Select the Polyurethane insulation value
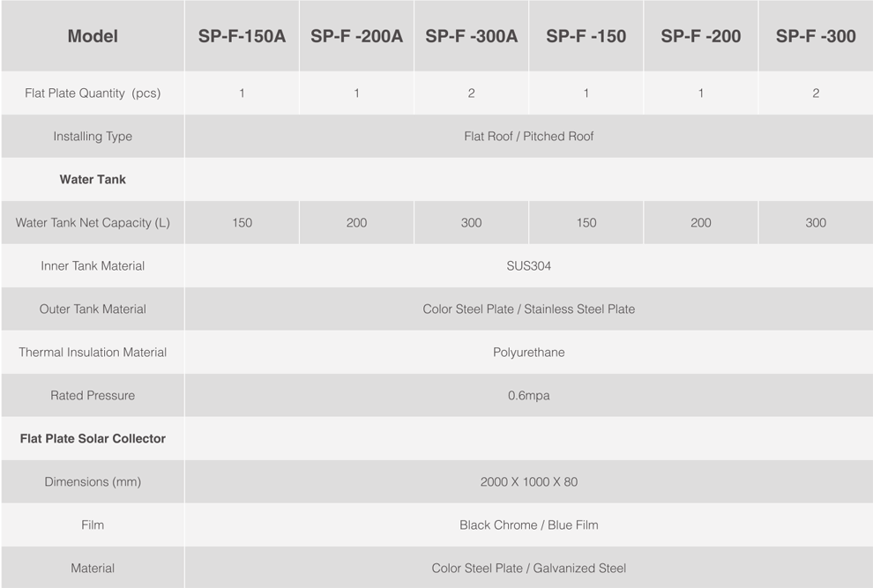Viewport: 873px width, 588px height. (528, 353)
